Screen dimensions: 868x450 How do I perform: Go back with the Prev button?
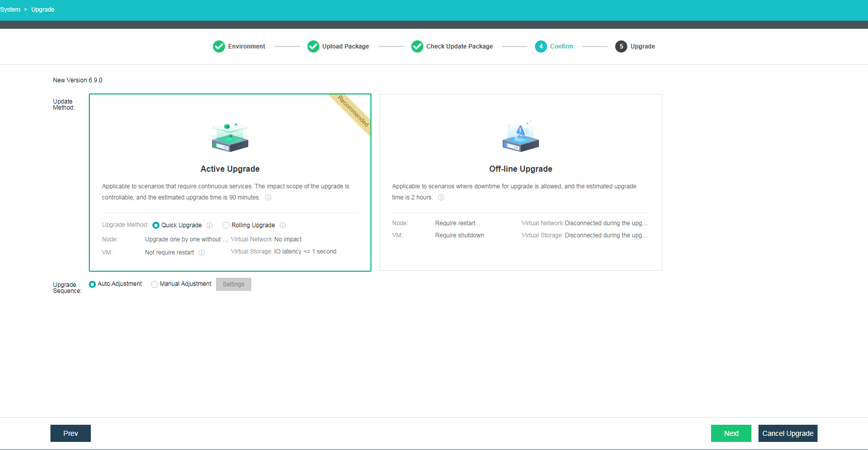click(x=71, y=433)
